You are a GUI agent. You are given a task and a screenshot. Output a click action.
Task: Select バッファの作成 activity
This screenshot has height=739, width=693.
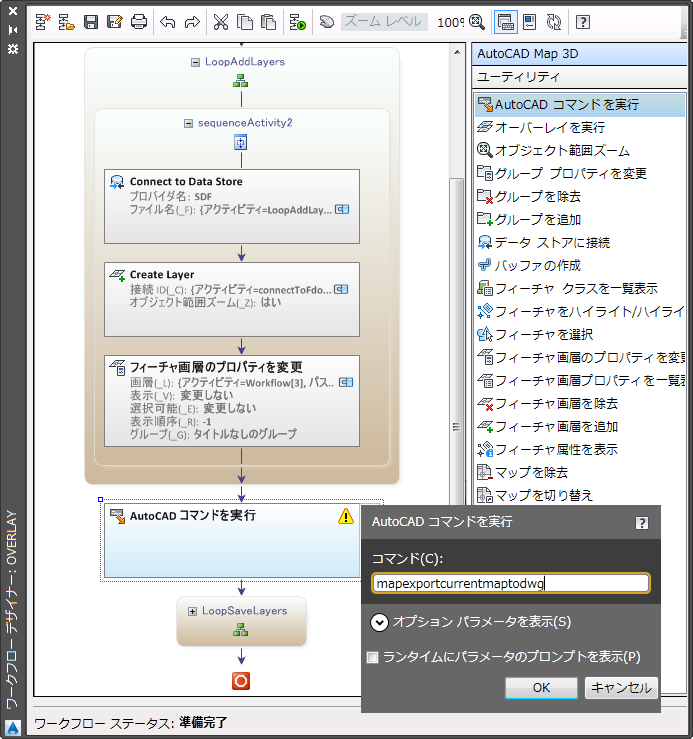point(580,265)
